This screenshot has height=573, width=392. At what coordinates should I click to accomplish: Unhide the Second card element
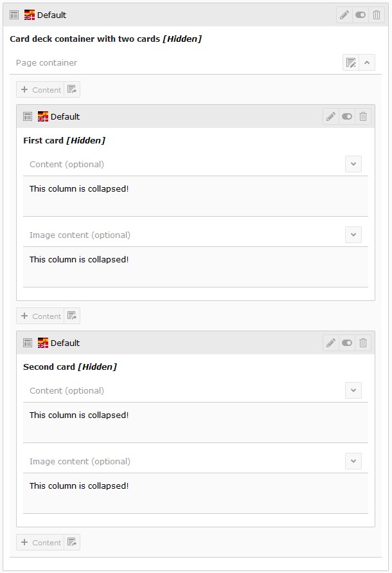tap(347, 343)
